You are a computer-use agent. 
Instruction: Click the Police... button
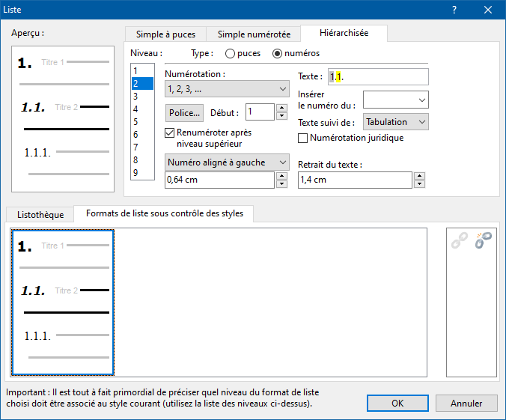point(184,113)
